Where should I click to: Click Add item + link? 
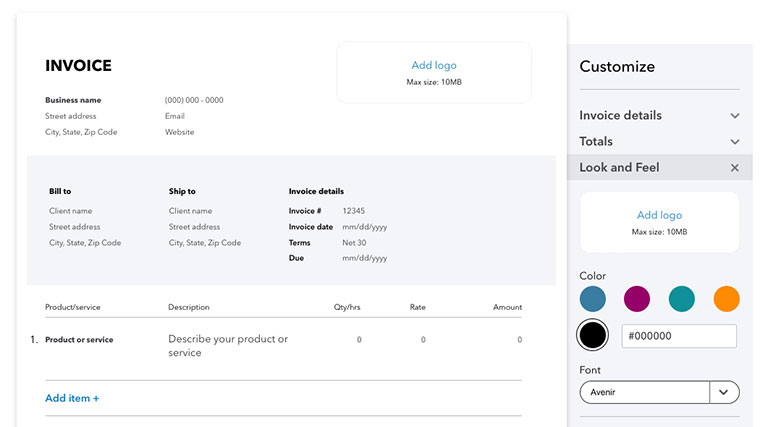pos(72,398)
